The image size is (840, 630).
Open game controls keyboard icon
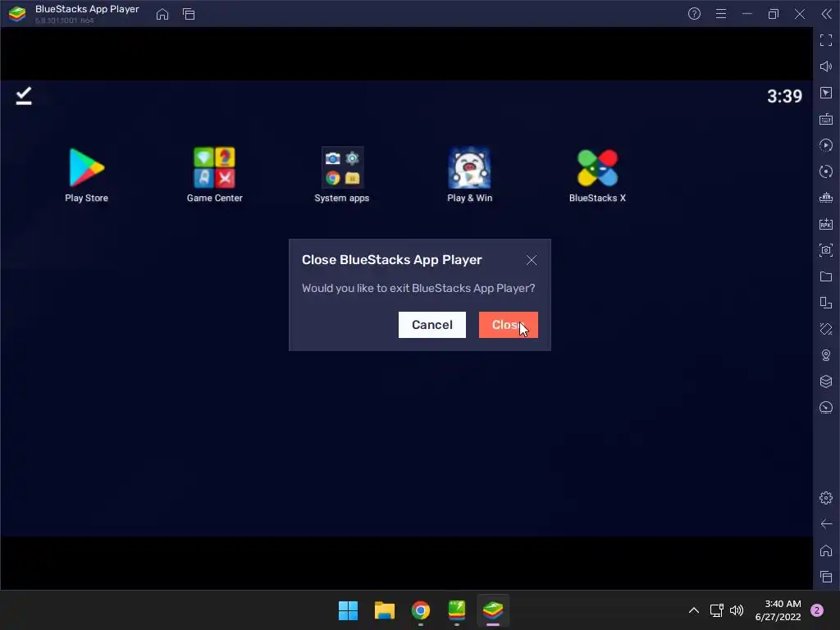click(826, 119)
